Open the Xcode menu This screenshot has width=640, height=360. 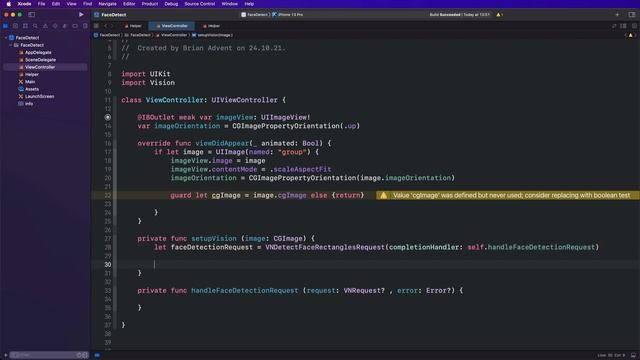click(24, 4)
